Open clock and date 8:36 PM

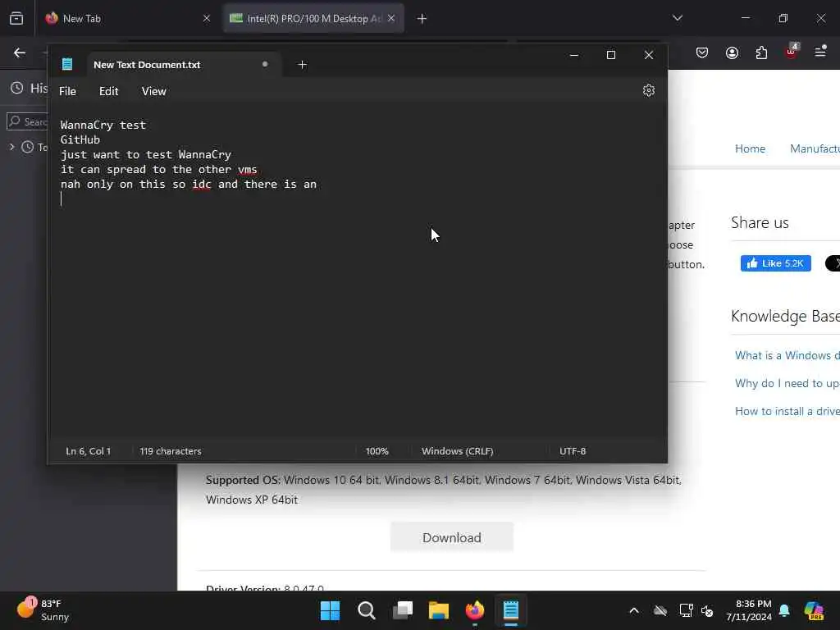748,610
